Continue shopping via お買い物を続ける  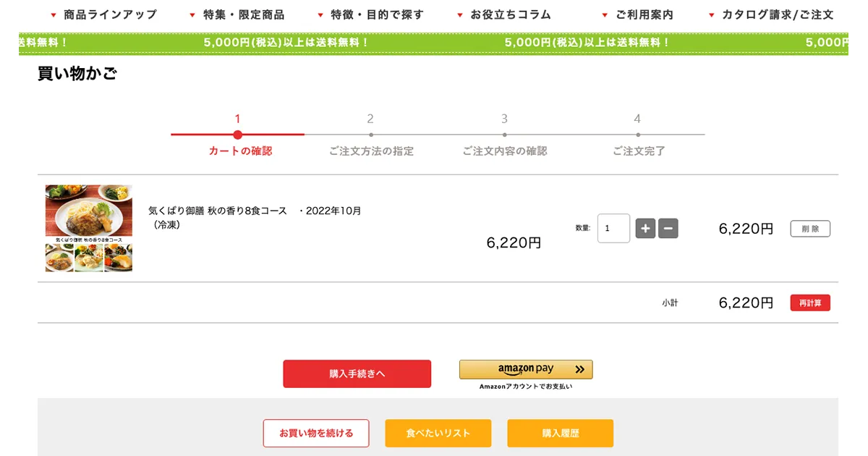316,433
